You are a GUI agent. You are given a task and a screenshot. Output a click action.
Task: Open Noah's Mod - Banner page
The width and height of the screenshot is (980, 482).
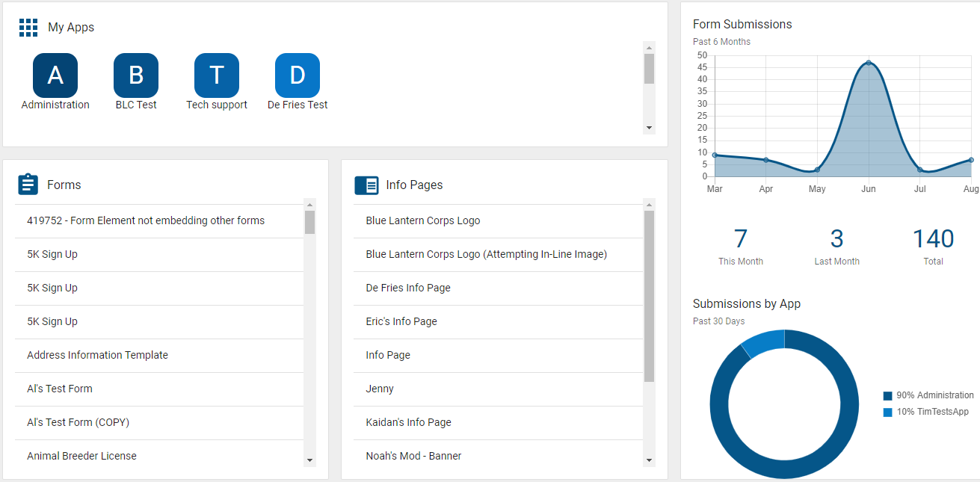point(498,456)
